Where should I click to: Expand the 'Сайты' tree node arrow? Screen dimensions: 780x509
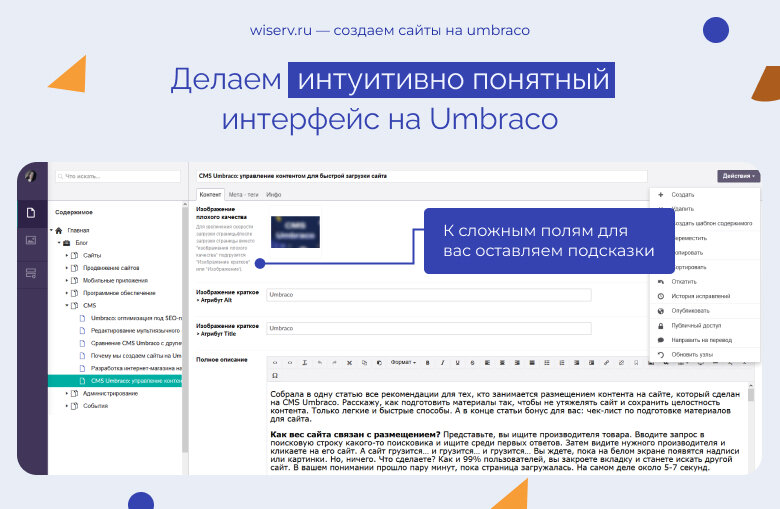click(x=67, y=255)
